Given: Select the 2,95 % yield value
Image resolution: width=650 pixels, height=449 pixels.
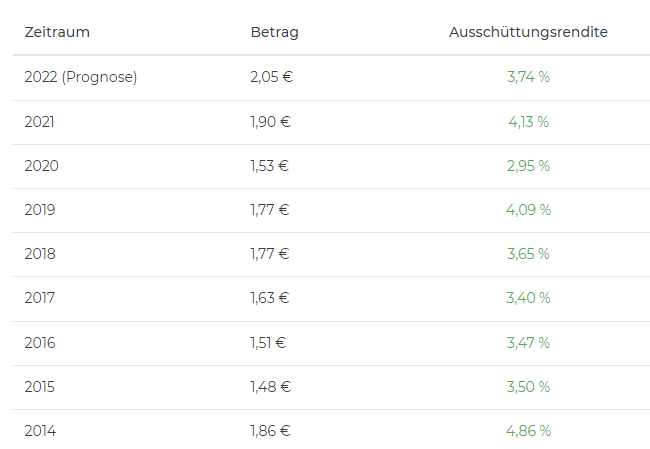Looking at the screenshot, I should pyautogui.click(x=528, y=166).
